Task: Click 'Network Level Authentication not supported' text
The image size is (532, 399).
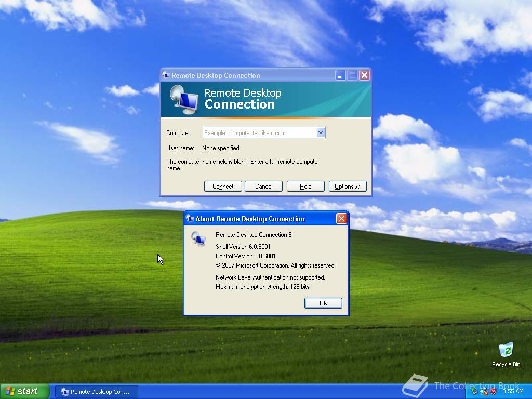Action: (x=270, y=277)
